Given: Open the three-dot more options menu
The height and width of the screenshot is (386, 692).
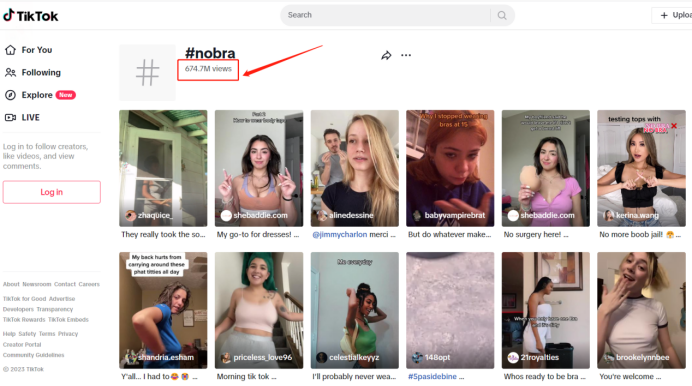Looking at the screenshot, I should [x=406, y=55].
